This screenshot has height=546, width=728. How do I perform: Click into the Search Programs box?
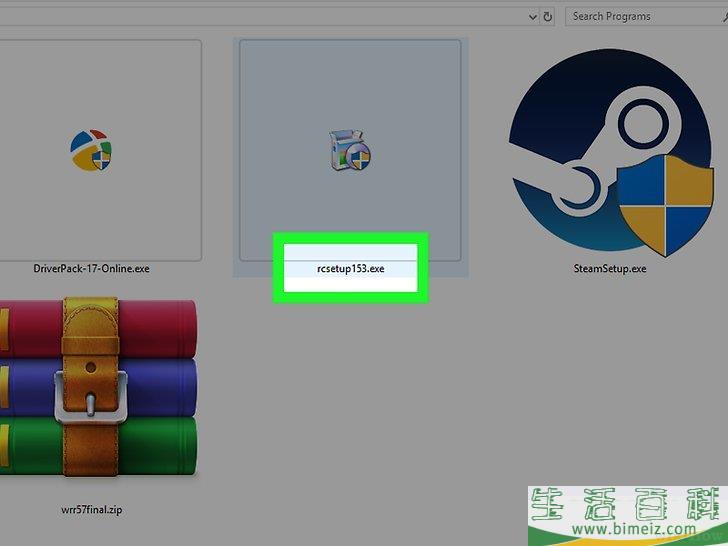pyautogui.click(x=646, y=17)
